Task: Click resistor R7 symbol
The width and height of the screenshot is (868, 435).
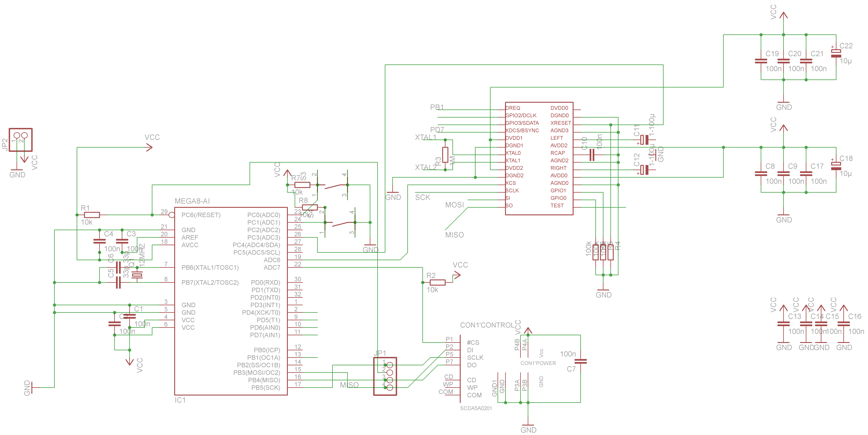Action: click(302, 185)
